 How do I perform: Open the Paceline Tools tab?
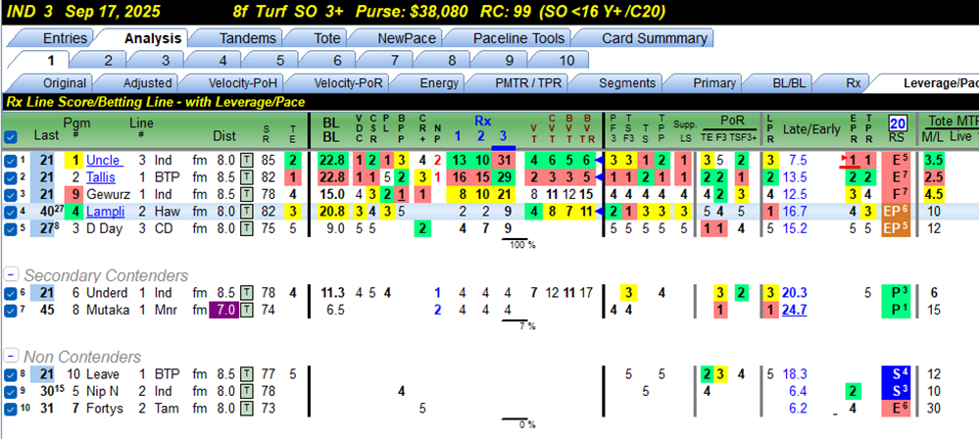[518, 38]
